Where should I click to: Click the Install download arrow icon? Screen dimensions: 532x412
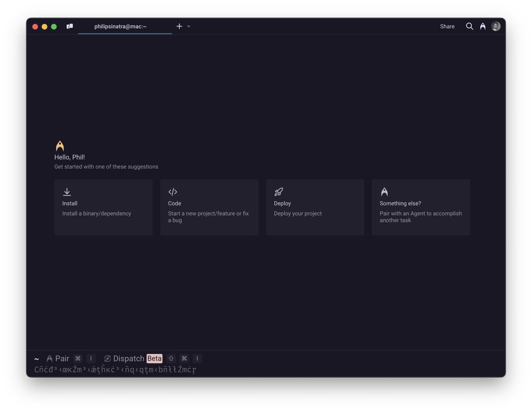(67, 192)
